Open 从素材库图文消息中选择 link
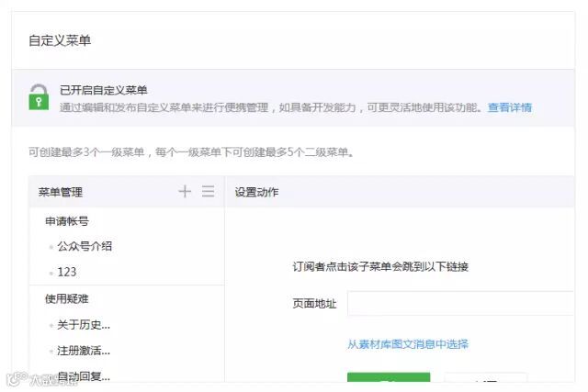Screen dimensions: 588x392 (x=408, y=344)
